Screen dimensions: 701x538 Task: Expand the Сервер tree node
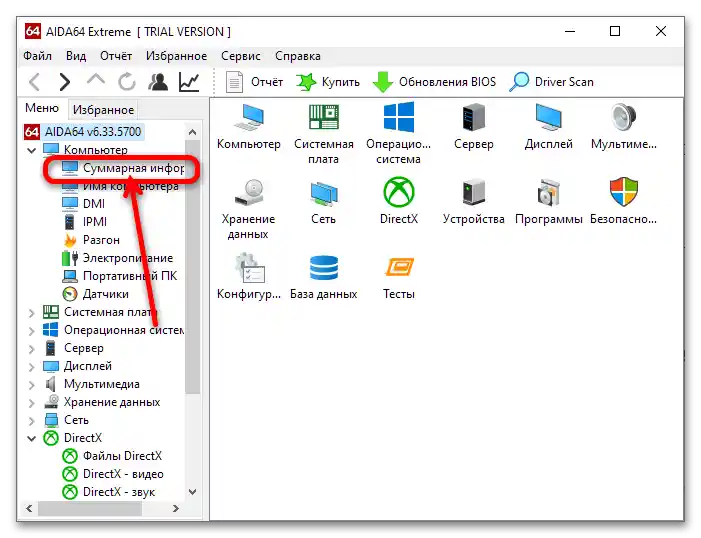point(31,349)
